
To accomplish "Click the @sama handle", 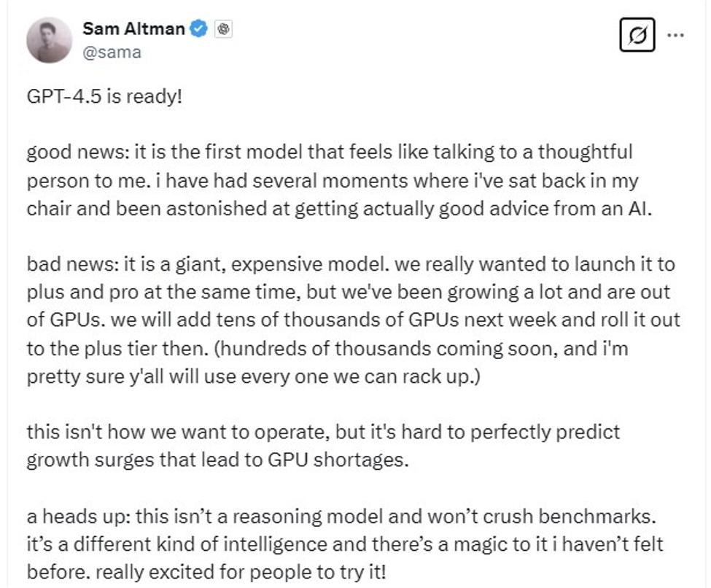I will 112,52.
